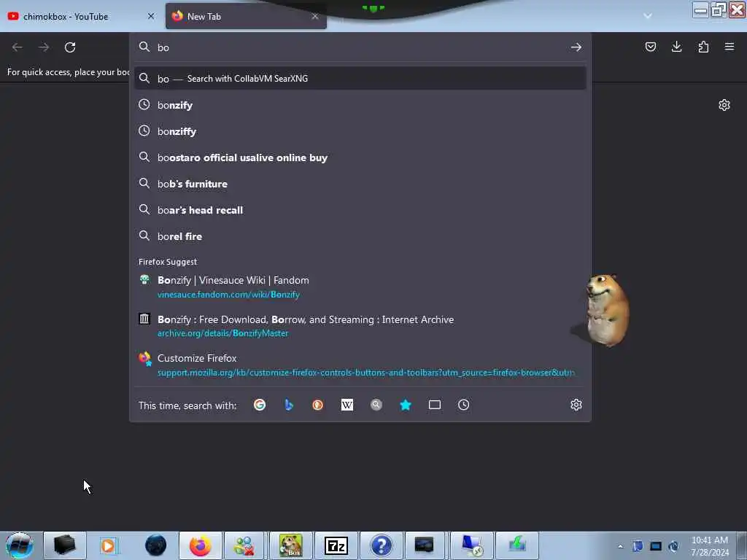This screenshot has width=747, height=560.
Task: Open the Customize Firefox support result
Action: (360, 365)
